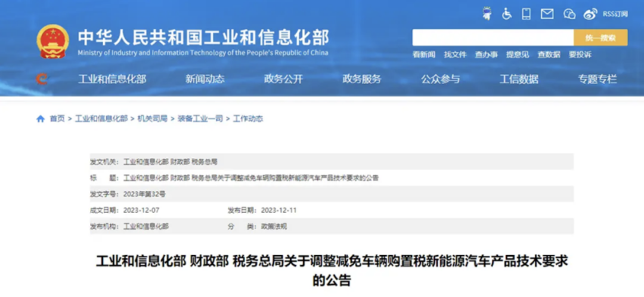Click the title row text in info table
The height and width of the screenshot is (297, 644).
[251, 178]
